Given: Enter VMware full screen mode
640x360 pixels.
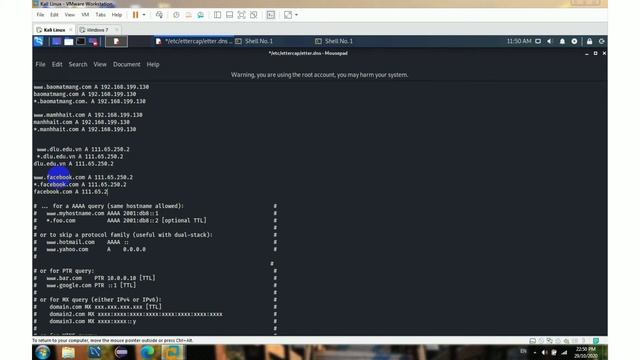Looking at the screenshot, I should coord(242,15).
